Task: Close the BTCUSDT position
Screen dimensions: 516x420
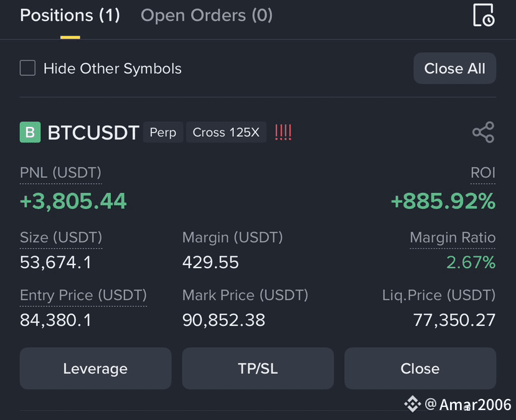Action: (x=420, y=368)
